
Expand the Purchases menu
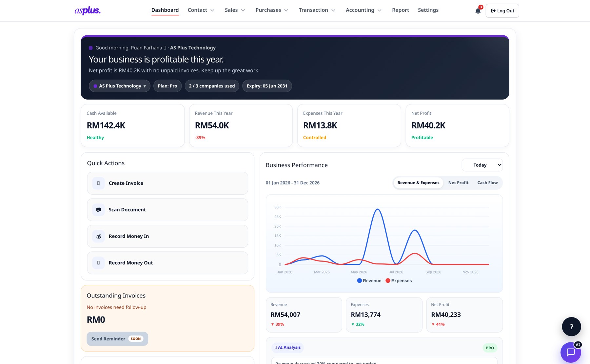point(272,10)
